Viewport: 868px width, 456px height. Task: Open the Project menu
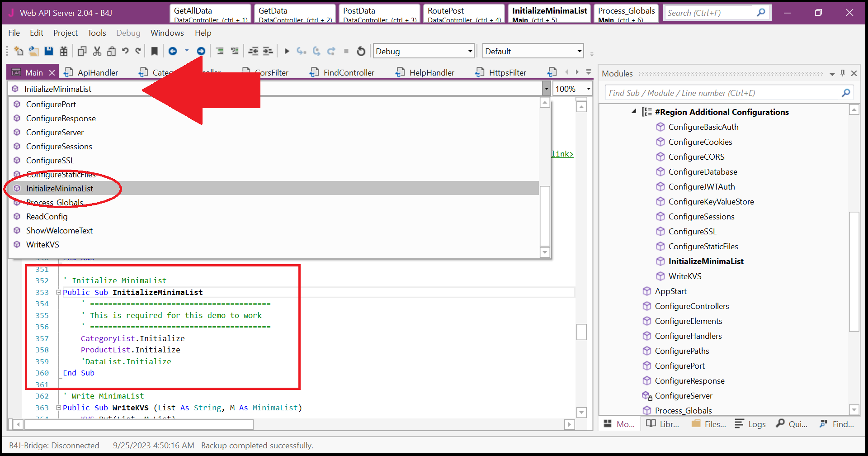[x=66, y=33]
